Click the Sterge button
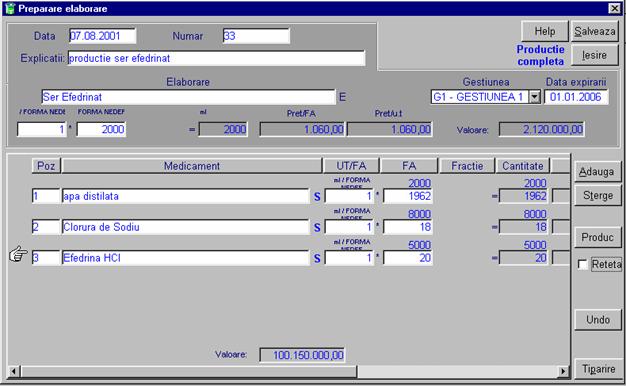This screenshot has height=386, width=626. tap(598, 196)
